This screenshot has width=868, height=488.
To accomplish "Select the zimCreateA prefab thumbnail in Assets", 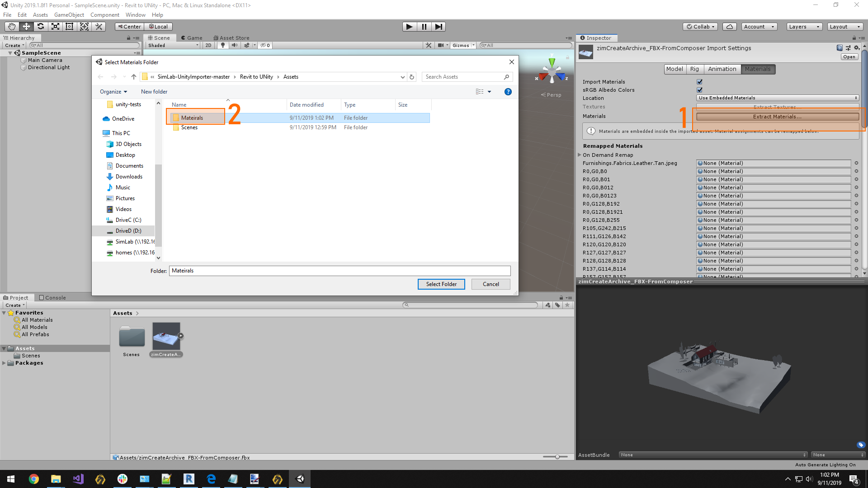I will click(166, 335).
